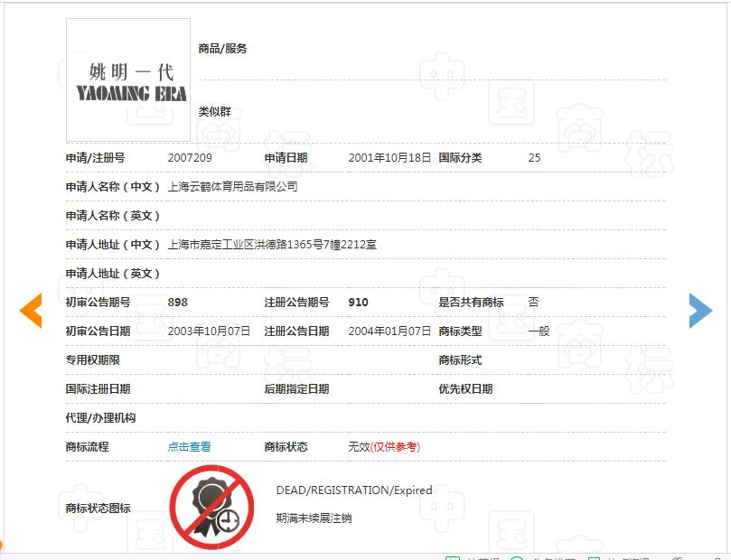Click international class value 25
The height and width of the screenshot is (560, 731).
click(x=534, y=156)
